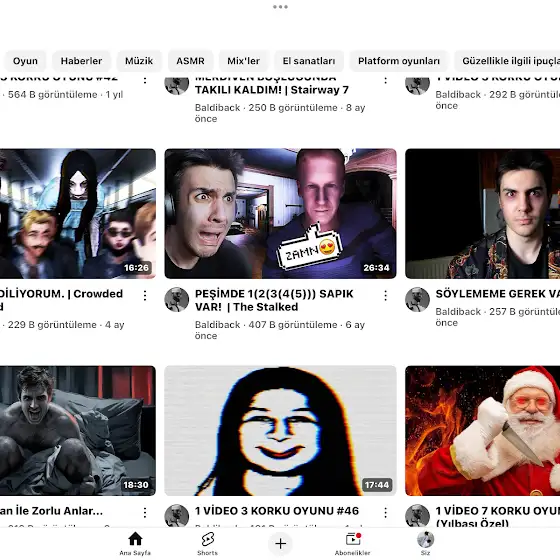Tap the plus create button
The width and height of the screenshot is (560, 560).
(x=280, y=543)
